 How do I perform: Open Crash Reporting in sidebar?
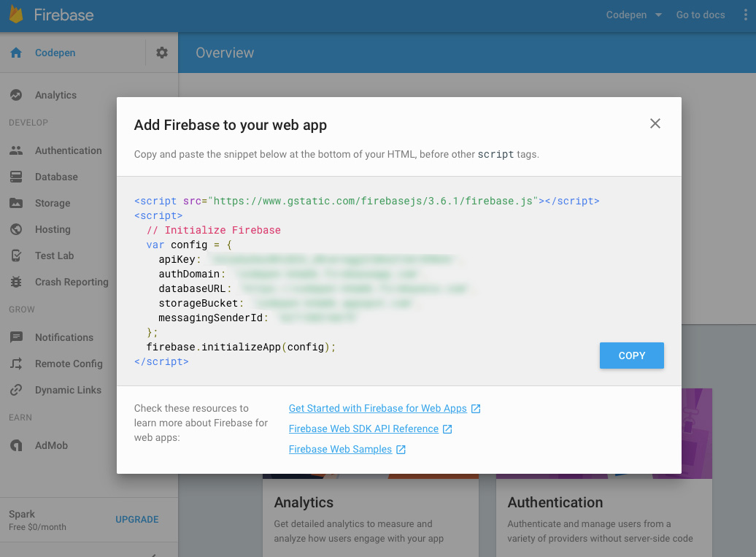pos(72,282)
